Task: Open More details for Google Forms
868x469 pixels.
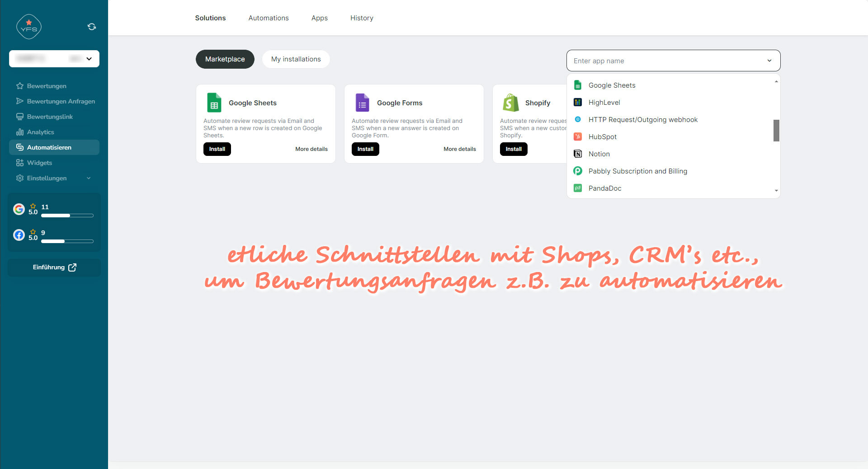Action: point(459,149)
